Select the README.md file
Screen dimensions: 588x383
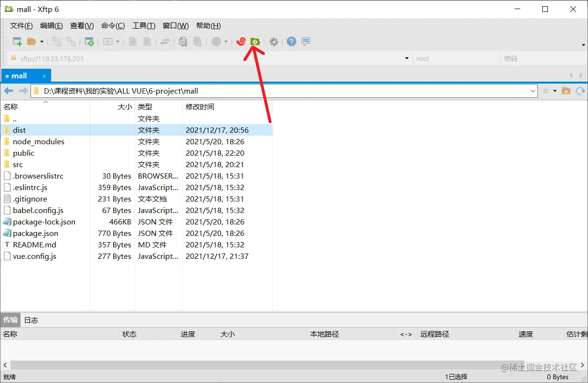(136, 245)
